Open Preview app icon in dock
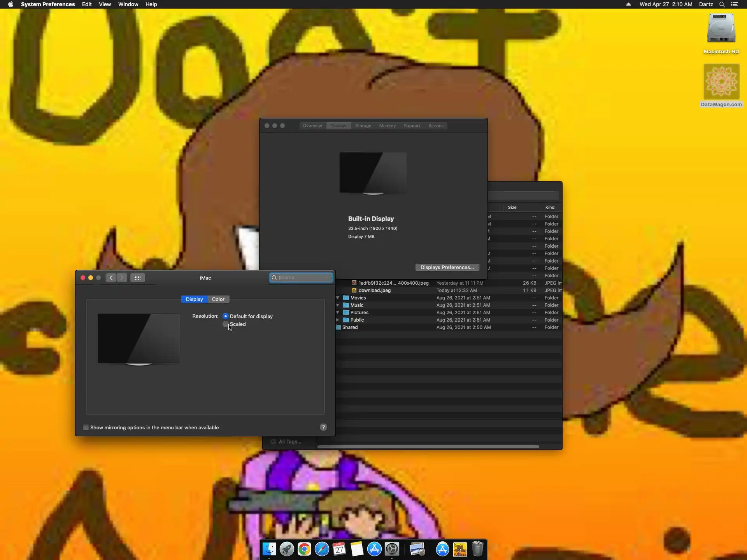This screenshot has height=560, width=747. pos(417,549)
